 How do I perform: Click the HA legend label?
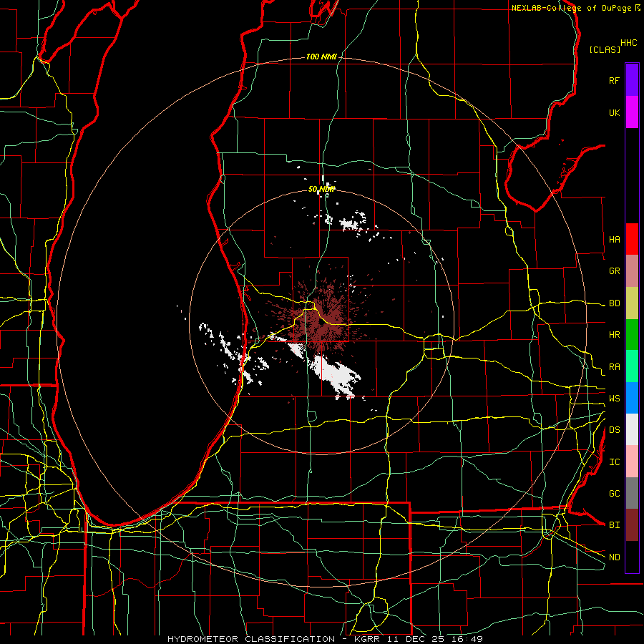click(614, 239)
